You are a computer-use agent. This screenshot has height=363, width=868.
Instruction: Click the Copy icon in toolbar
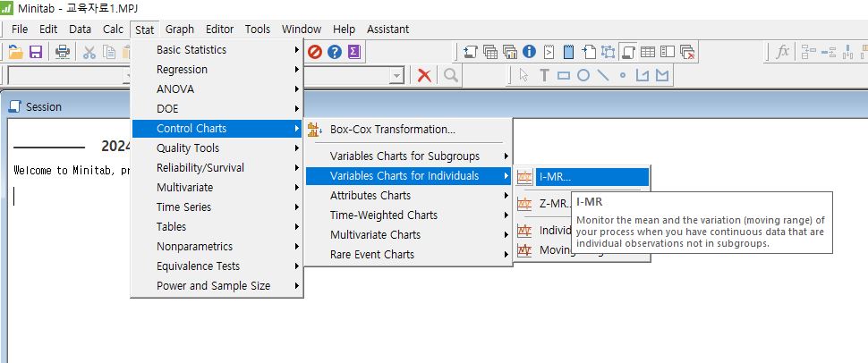pos(110,52)
